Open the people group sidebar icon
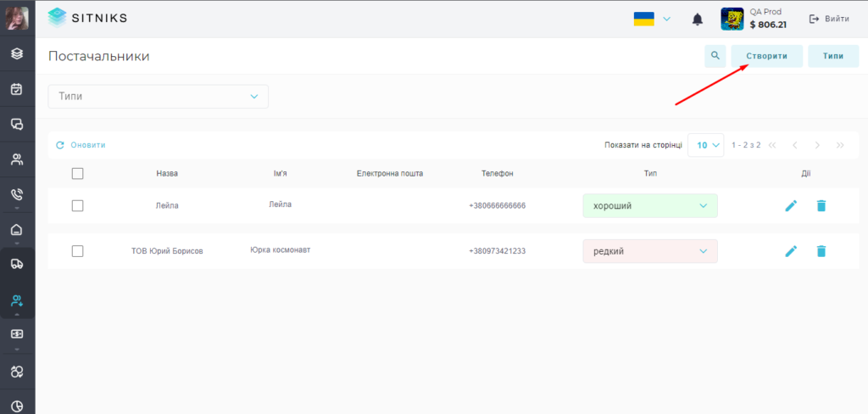This screenshot has height=414, width=868. click(x=17, y=159)
